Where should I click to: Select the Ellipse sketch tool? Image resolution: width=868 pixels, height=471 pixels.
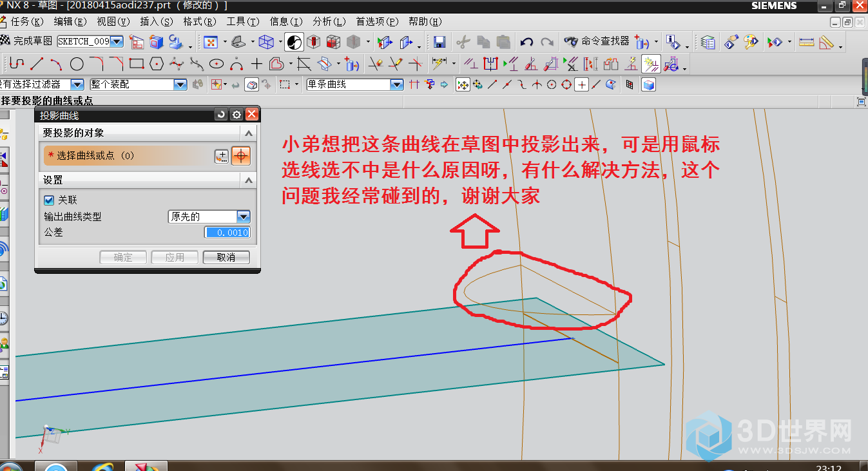tap(217, 64)
